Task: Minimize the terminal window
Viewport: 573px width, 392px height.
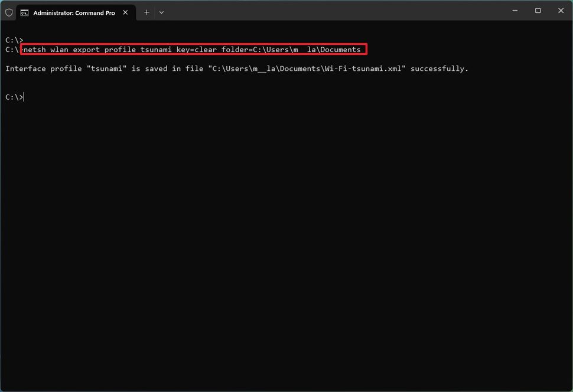Action: tap(515, 11)
